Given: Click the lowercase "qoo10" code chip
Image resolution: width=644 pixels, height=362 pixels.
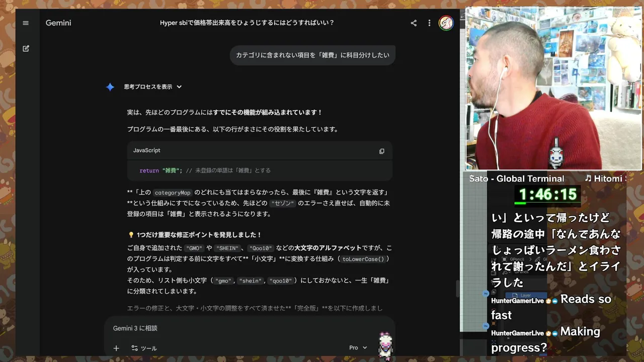Looking at the screenshot, I should pyautogui.click(x=280, y=281).
